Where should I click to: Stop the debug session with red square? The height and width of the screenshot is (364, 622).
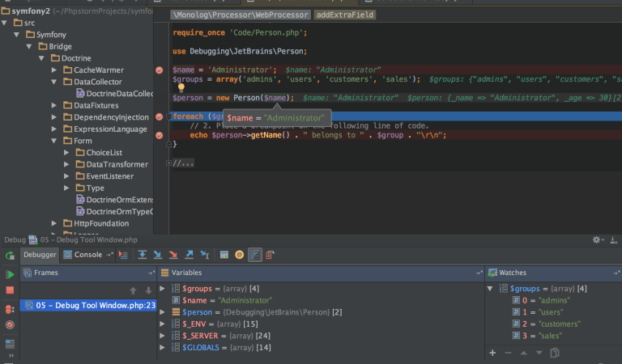(x=10, y=290)
